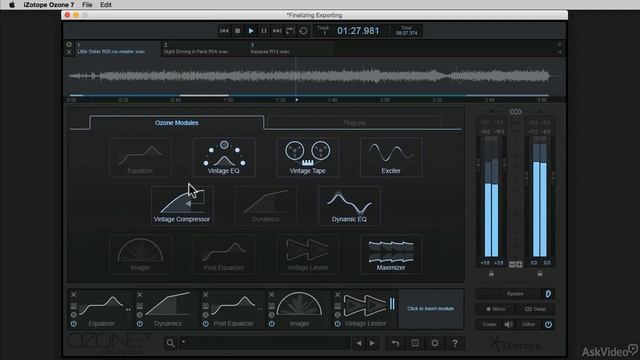Select the greyed-out Vintage Limiter module tile
The height and width of the screenshot is (360, 640).
[307, 254]
